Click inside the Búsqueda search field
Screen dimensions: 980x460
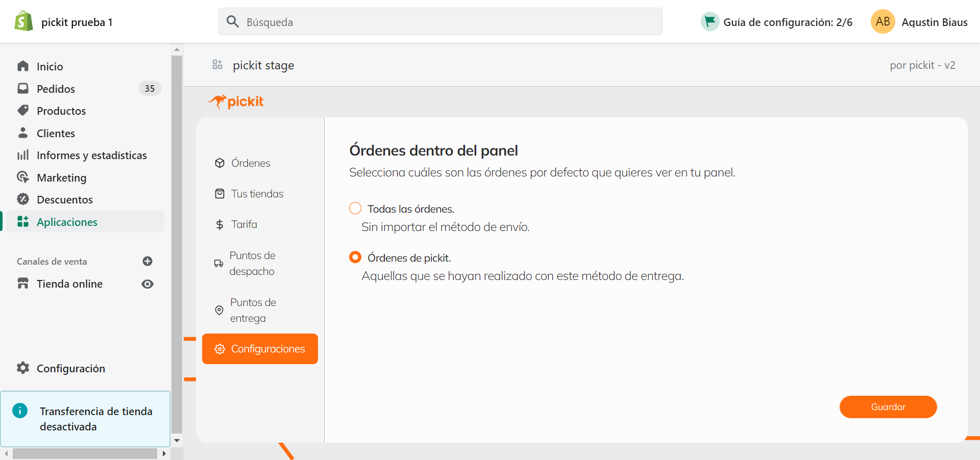point(440,21)
